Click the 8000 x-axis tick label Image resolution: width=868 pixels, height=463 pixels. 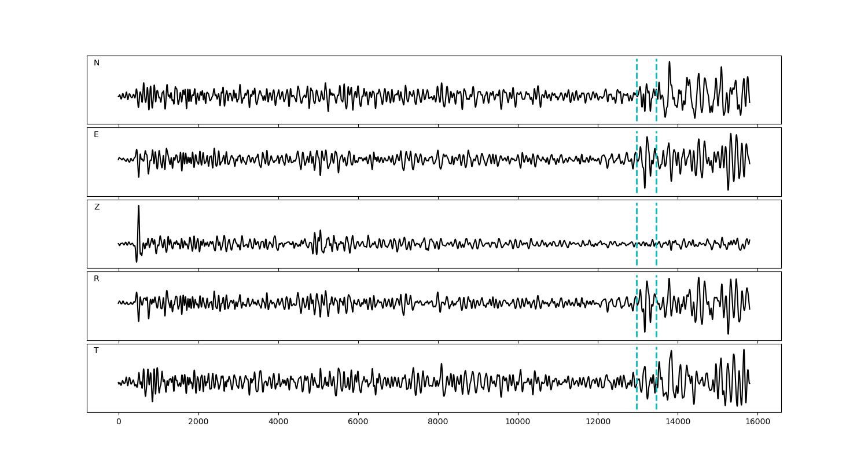pyautogui.click(x=438, y=422)
